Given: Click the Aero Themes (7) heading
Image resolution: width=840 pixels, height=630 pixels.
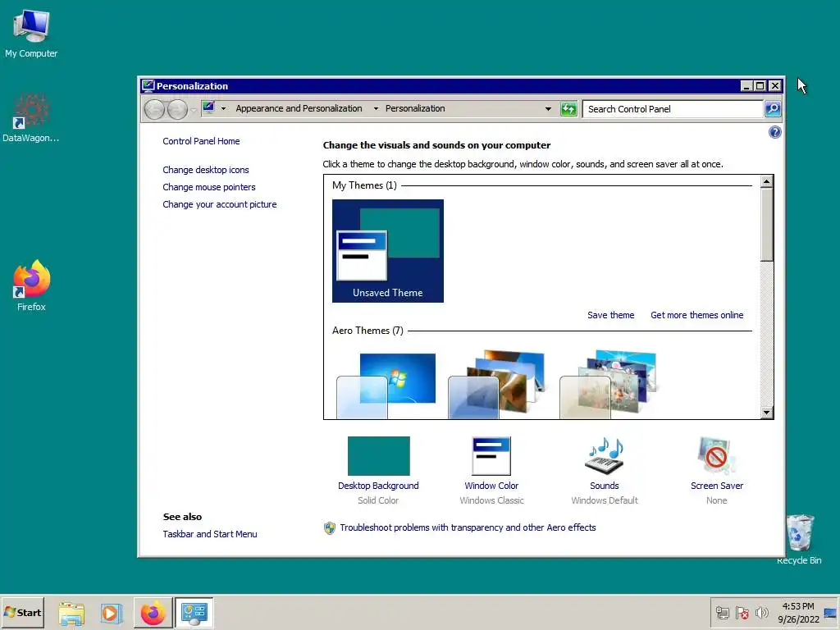Looking at the screenshot, I should coord(367,331).
